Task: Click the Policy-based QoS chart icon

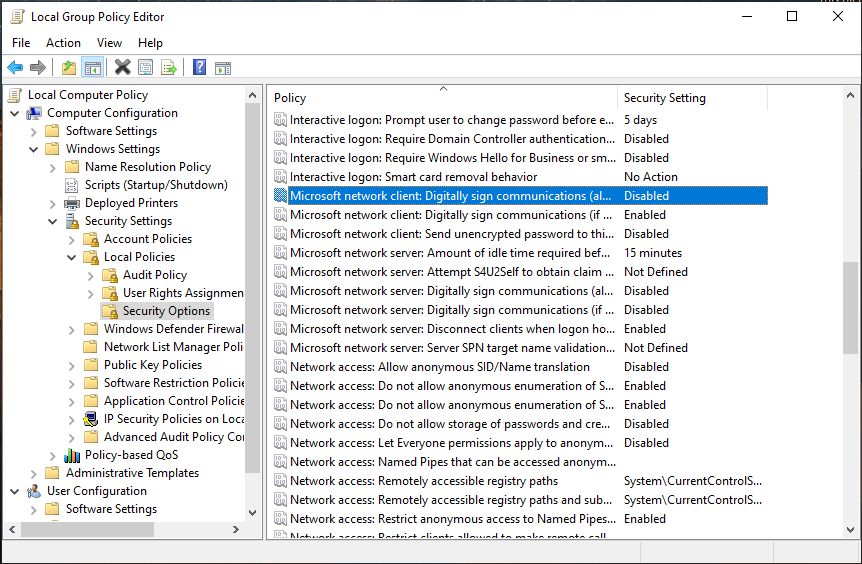Action: click(71, 455)
